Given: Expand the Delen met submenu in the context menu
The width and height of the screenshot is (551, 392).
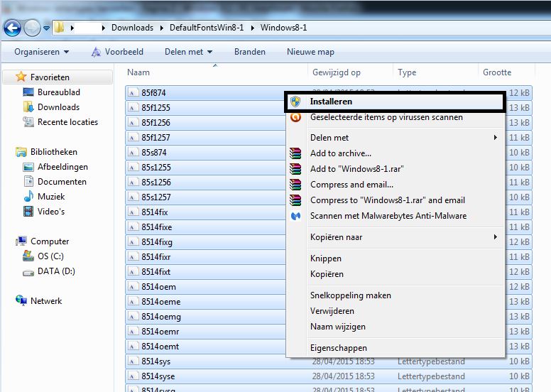Looking at the screenshot, I should (x=394, y=138).
